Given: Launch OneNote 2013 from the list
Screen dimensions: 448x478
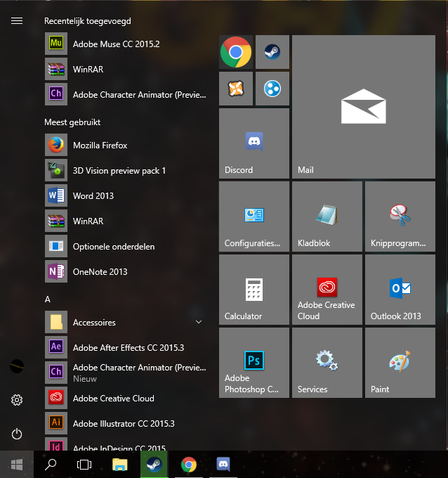Looking at the screenshot, I should click(x=126, y=271).
